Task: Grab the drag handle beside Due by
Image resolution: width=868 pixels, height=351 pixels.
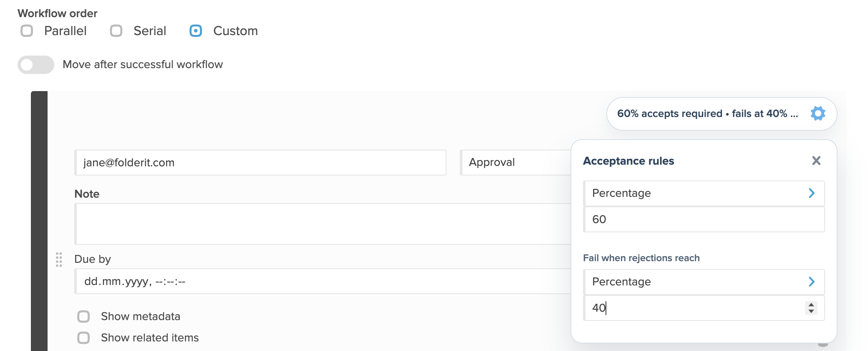Action: pyautogui.click(x=59, y=259)
